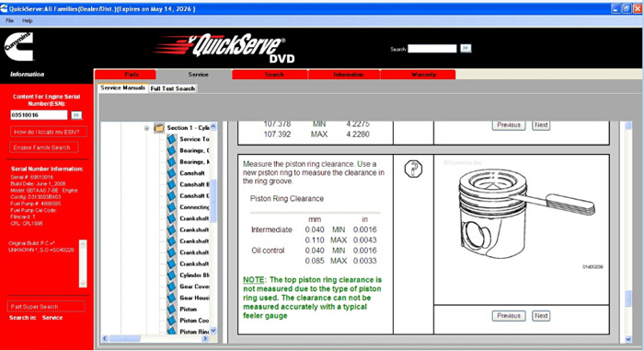This screenshot has width=644, height=351.
Task: Click the engine serial number input field
Action: coord(39,115)
